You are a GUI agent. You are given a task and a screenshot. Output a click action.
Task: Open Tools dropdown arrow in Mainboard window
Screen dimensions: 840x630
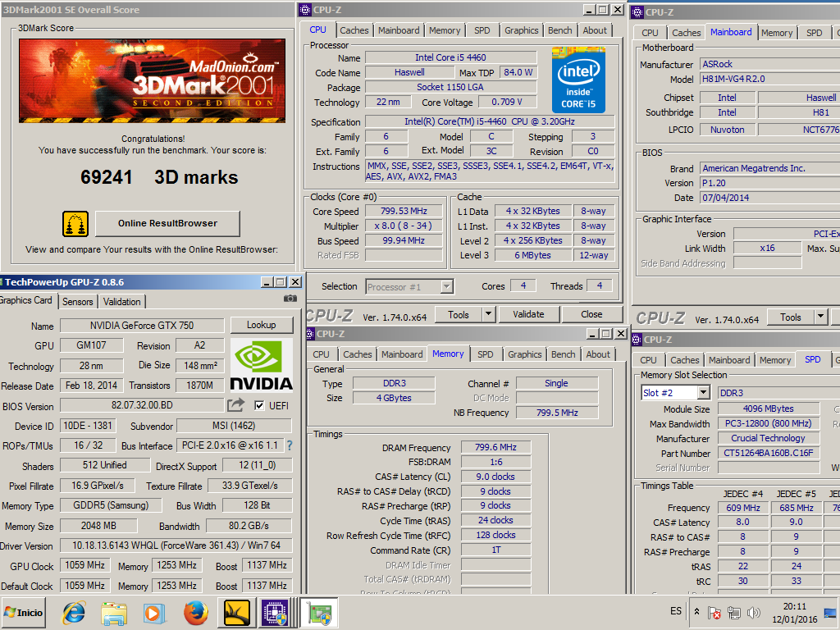(x=820, y=317)
